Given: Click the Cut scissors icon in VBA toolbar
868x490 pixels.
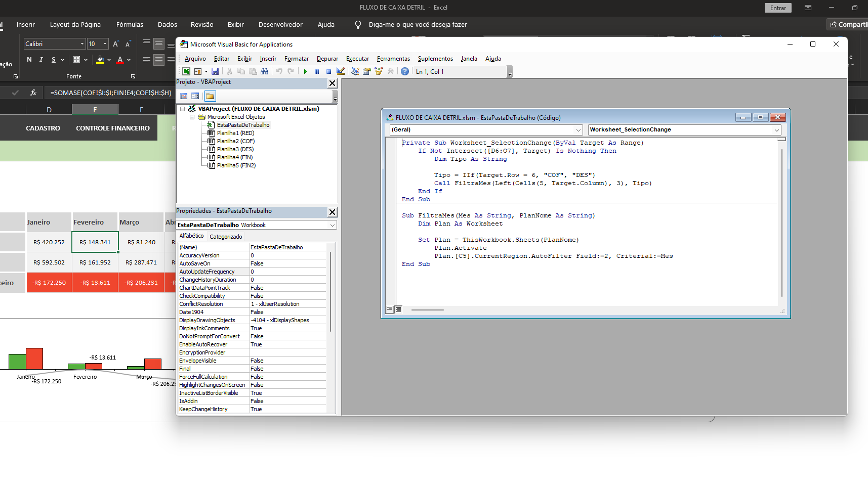Looking at the screenshot, I should (230, 71).
